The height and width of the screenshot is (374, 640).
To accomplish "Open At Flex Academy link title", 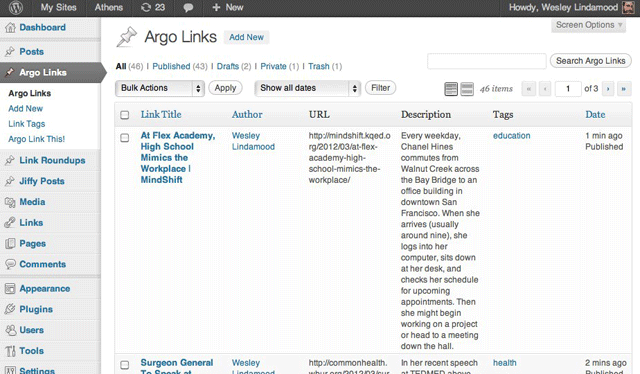I will (178, 158).
